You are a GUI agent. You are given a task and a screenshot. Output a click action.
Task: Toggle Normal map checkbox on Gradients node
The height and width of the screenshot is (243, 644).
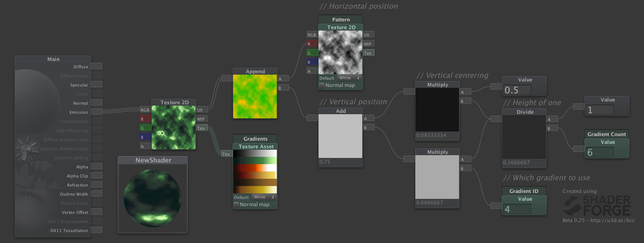(x=236, y=205)
